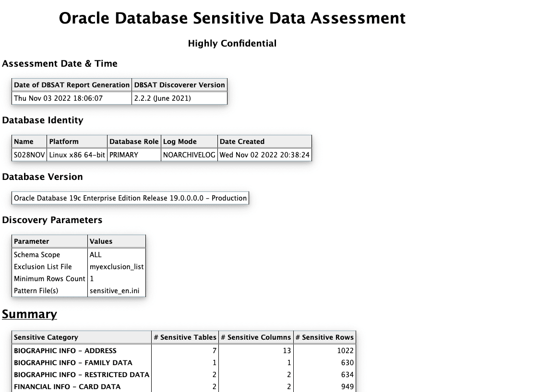Click the Discovery Parameters heading

[52, 220]
